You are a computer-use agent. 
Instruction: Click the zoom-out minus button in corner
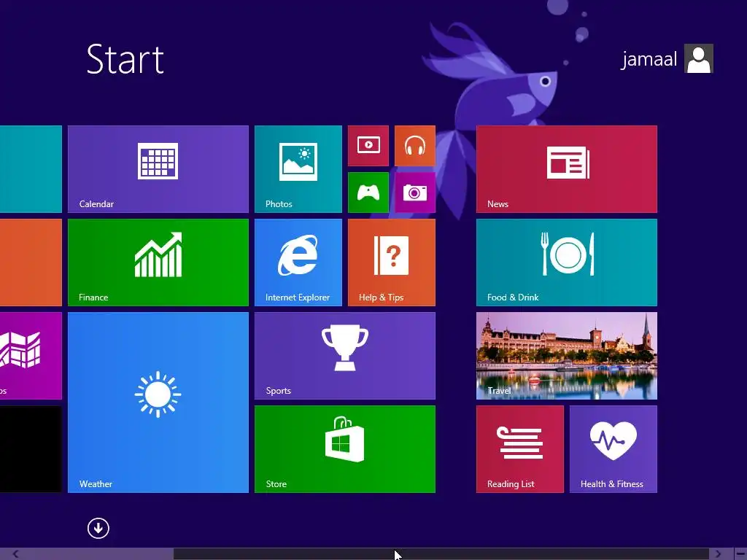pyautogui.click(x=740, y=554)
